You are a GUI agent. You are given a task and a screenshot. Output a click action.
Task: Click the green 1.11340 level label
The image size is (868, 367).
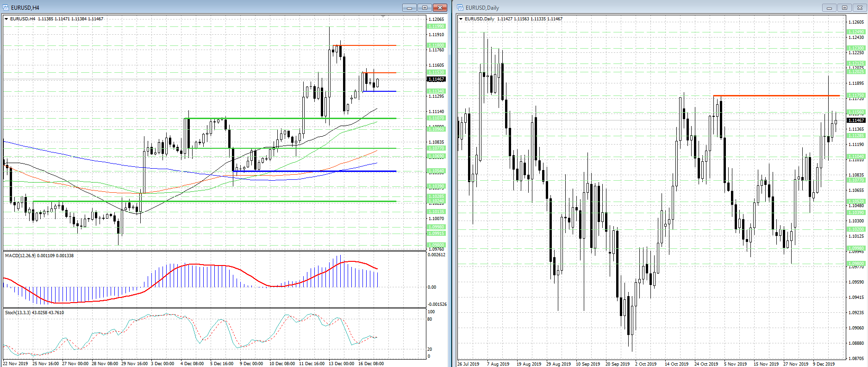point(436,91)
